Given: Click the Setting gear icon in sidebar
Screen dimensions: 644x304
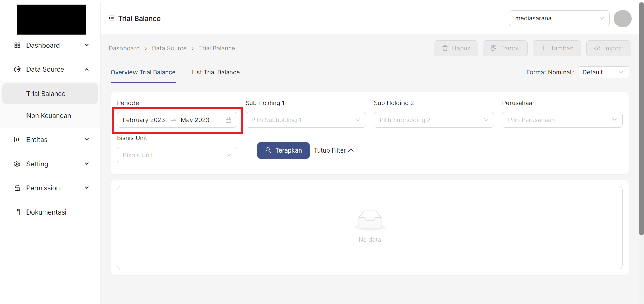Looking at the screenshot, I should pyautogui.click(x=17, y=164).
